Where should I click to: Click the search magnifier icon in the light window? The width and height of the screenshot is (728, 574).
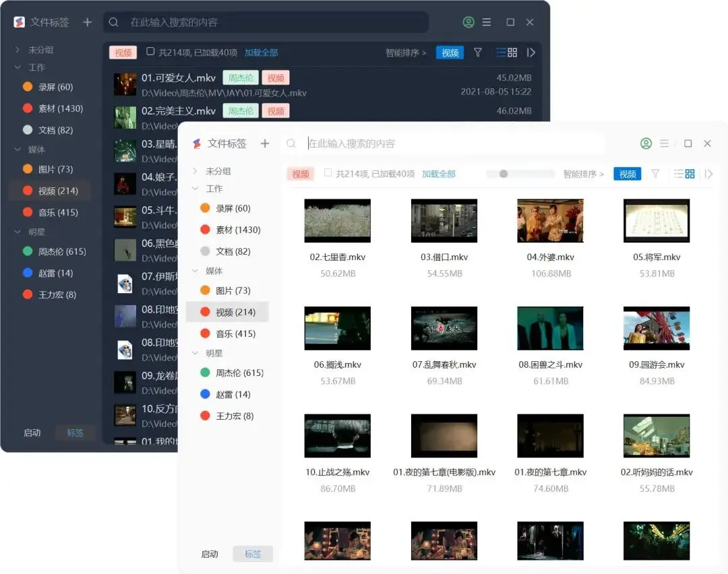[291, 144]
